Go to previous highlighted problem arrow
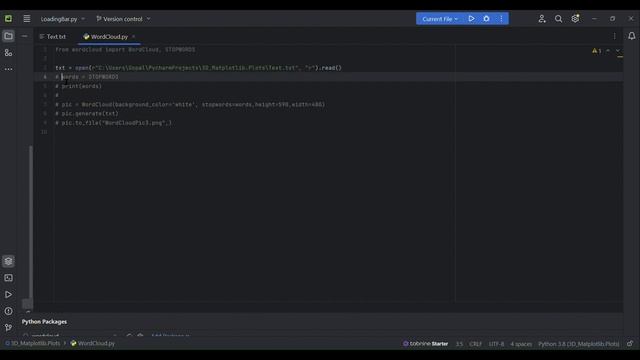 (x=608, y=51)
